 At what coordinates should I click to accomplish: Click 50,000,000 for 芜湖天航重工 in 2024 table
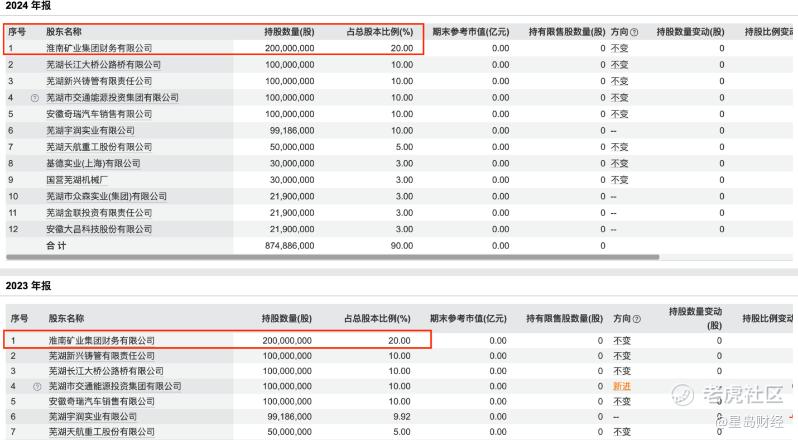tap(292, 147)
